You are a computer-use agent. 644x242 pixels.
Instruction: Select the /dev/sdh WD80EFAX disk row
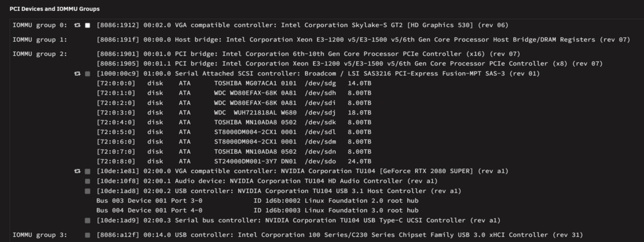234,93
